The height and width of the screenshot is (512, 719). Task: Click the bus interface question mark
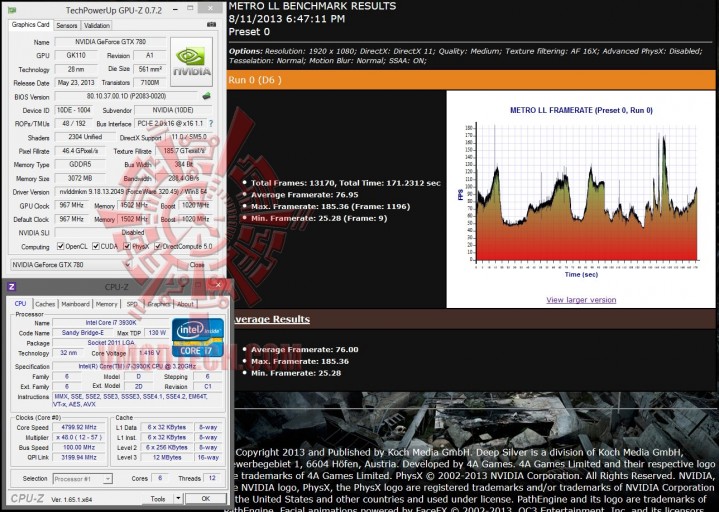(x=211, y=123)
